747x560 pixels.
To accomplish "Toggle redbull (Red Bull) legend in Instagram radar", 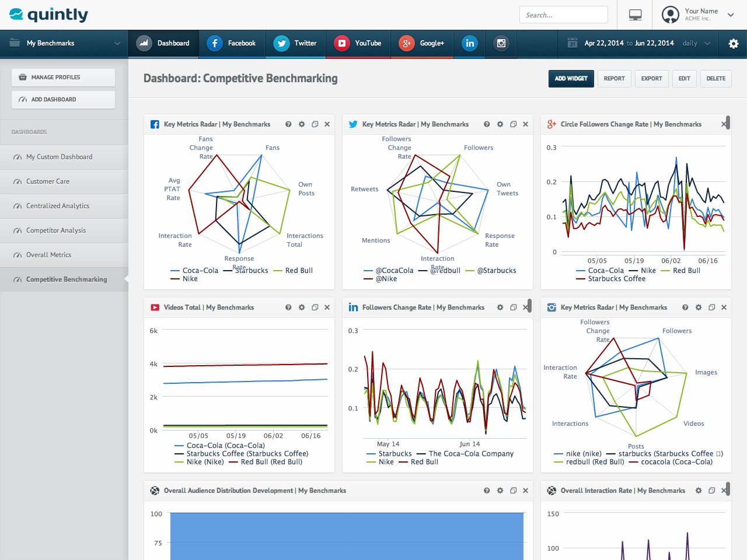I will tap(589, 462).
